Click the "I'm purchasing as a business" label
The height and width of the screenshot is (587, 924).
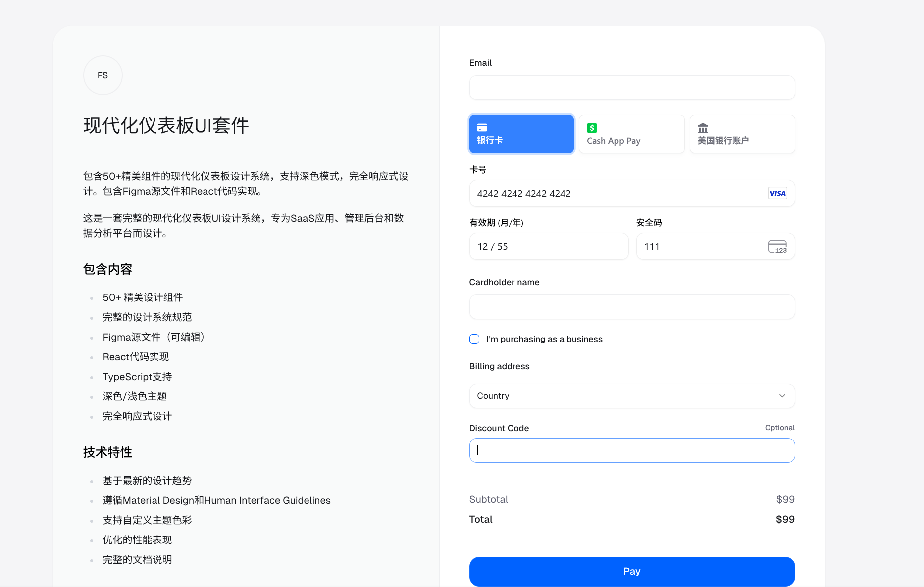[544, 339]
